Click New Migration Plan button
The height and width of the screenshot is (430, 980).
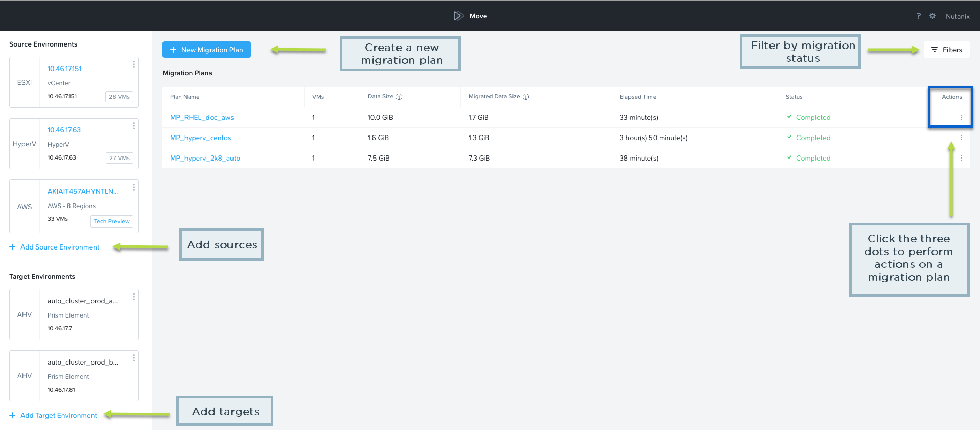point(206,50)
